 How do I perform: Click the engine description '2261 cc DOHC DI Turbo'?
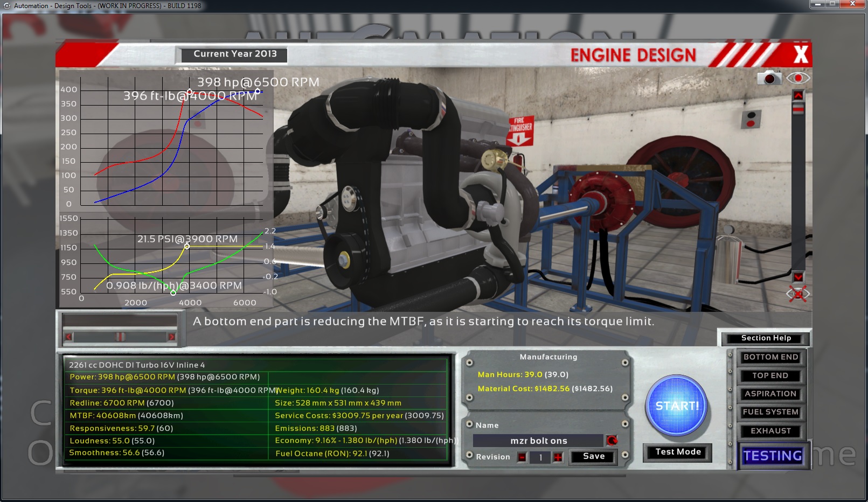(137, 365)
